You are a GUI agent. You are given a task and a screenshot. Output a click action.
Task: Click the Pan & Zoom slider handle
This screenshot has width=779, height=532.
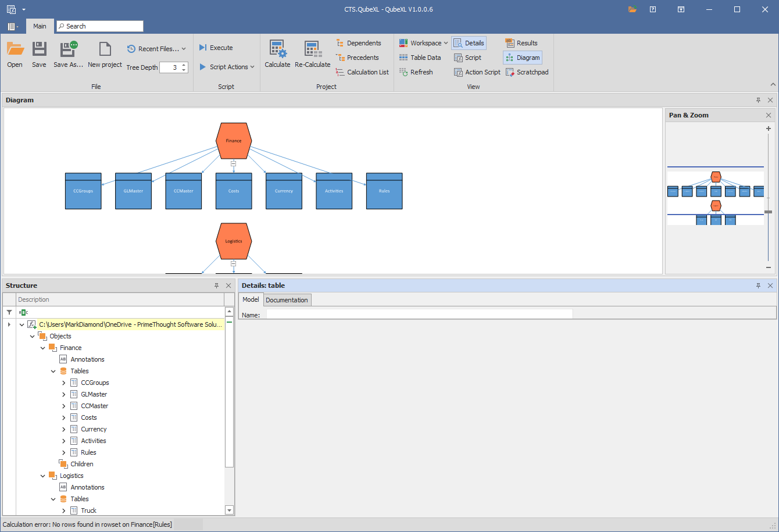point(768,212)
